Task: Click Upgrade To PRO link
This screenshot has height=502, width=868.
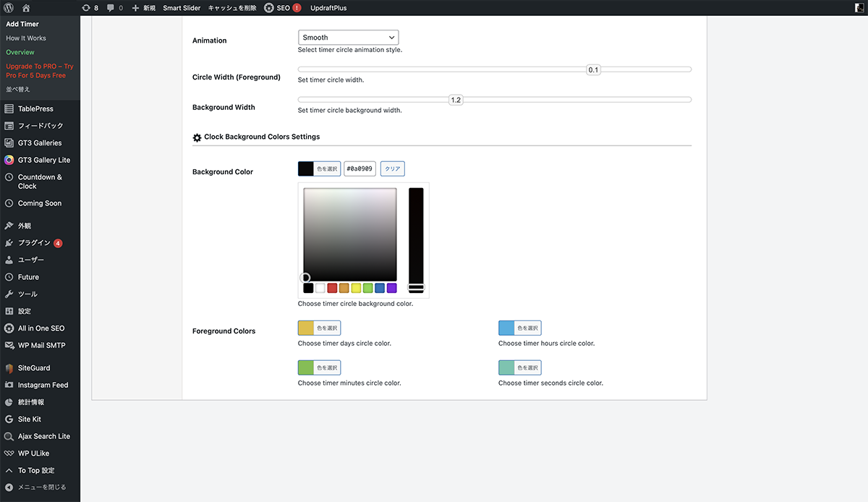Action: (x=40, y=71)
